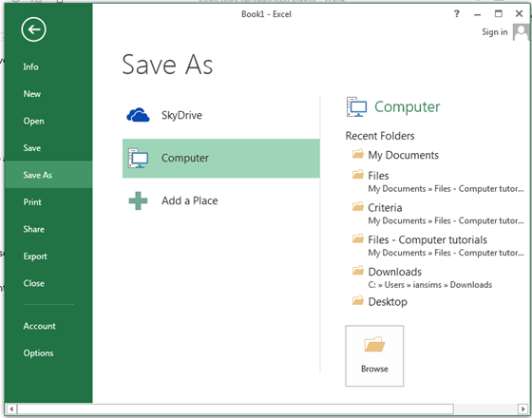Click the folder icon beside Downloads
The height and width of the screenshot is (418, 532).
pyautogui.click(x=358, y=271)
